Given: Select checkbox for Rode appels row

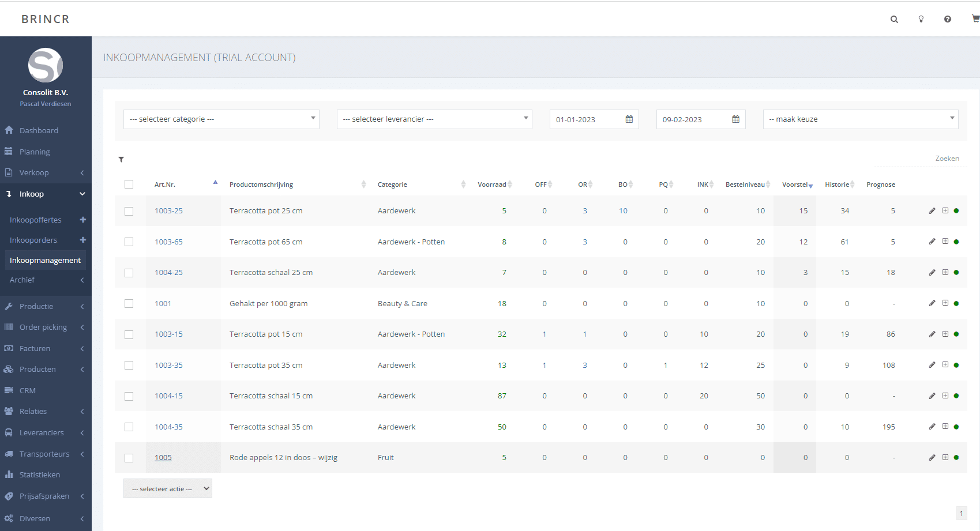Looking at the screenshot, I should pyautogui.click(x=129, y=458).
